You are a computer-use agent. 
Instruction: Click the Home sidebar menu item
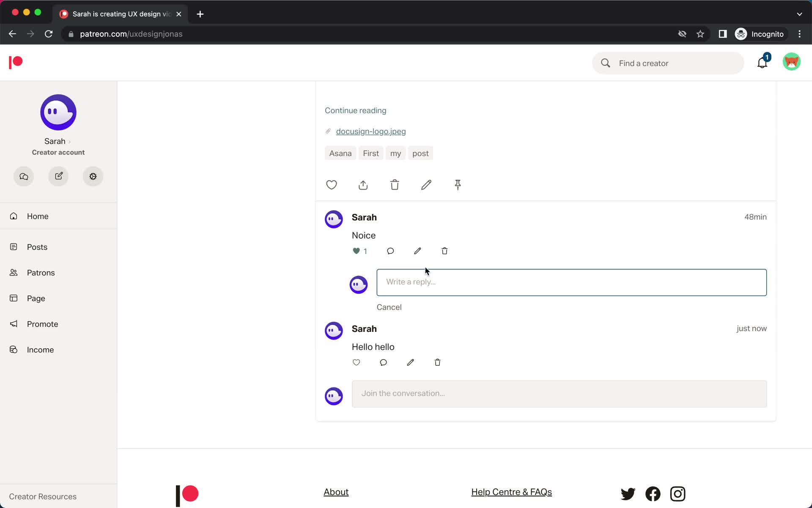tap(37, 216)
